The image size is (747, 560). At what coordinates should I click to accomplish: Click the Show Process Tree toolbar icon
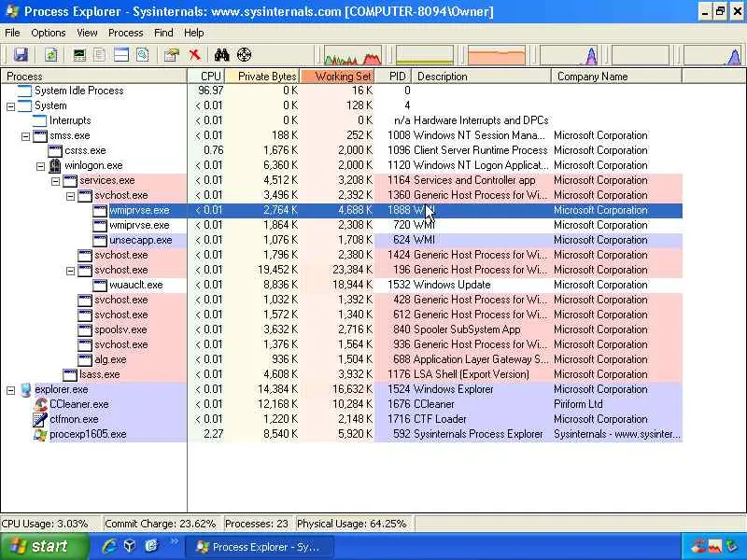click(100, 55)
